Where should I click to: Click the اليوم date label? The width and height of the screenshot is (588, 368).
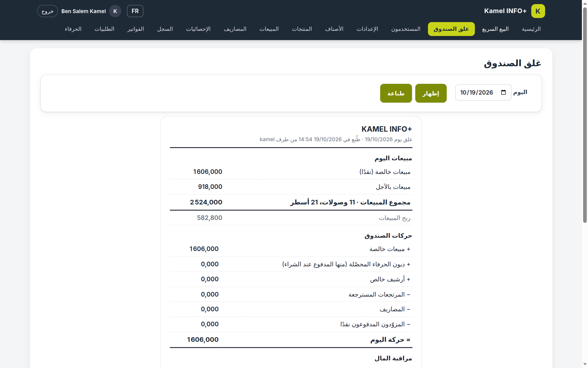pos(520,92)
